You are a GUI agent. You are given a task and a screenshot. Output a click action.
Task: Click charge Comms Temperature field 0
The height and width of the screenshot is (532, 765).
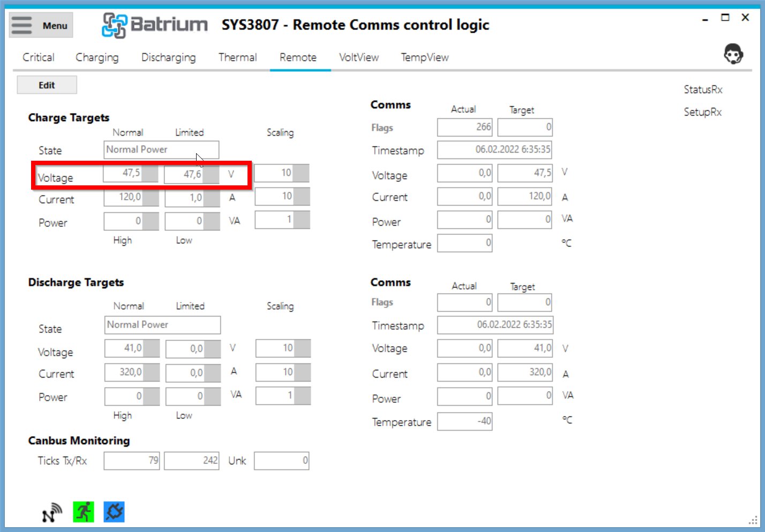(x=465, y=243)
